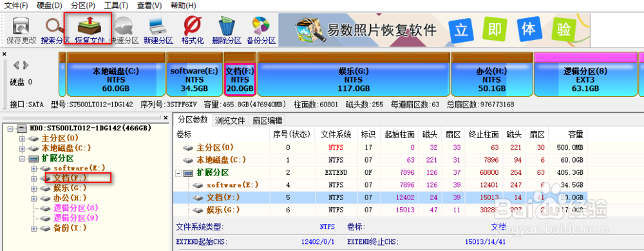
Task: Open the 硬盘(D) menu
Action: (50, 6)
